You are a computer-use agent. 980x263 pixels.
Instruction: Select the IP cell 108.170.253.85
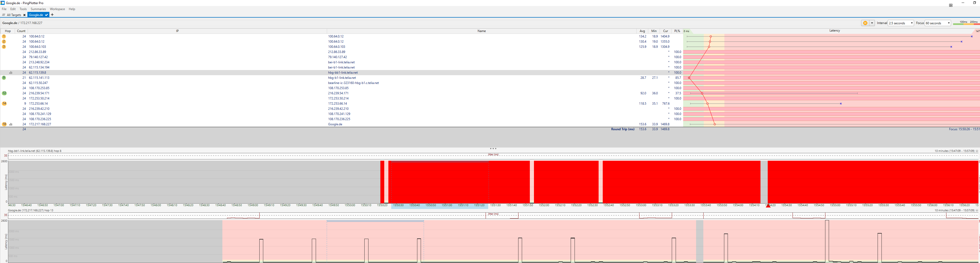click(x=39, y=88)
